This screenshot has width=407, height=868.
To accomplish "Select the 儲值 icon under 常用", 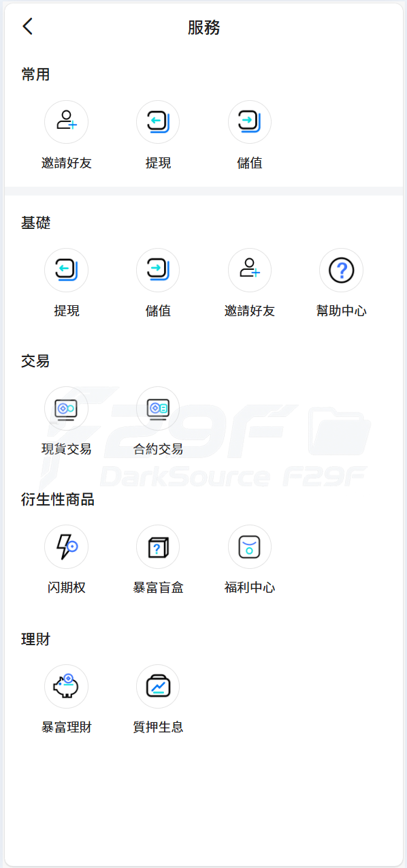I will (250, 122).
